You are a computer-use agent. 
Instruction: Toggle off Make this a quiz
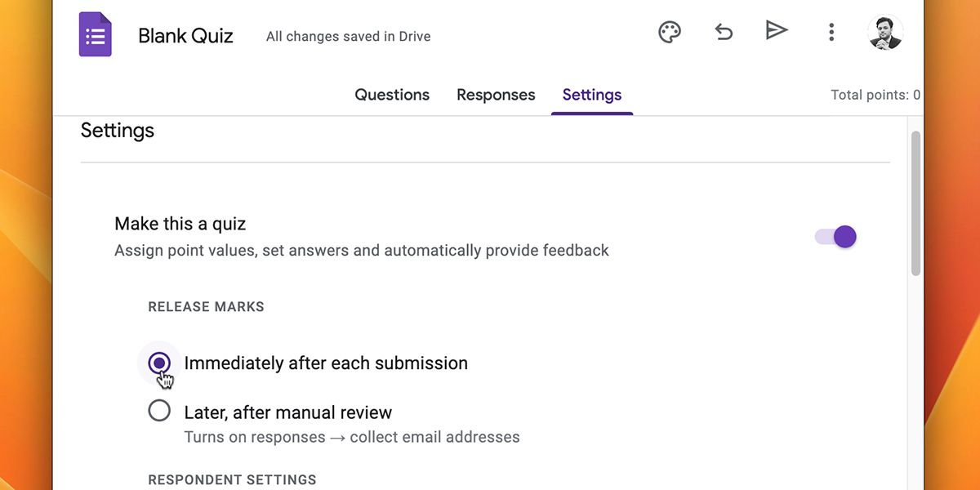(836, 237)
